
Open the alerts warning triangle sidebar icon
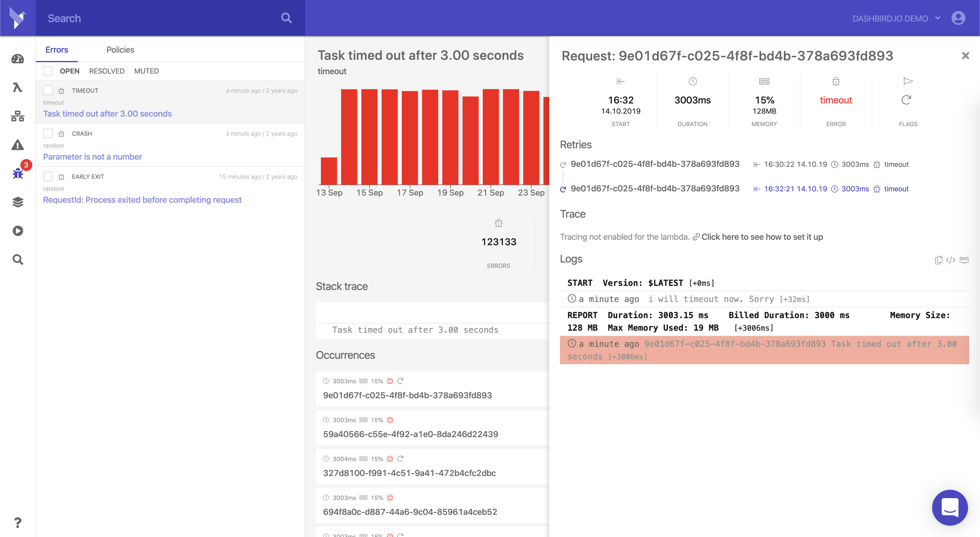[x=17, y=145]
